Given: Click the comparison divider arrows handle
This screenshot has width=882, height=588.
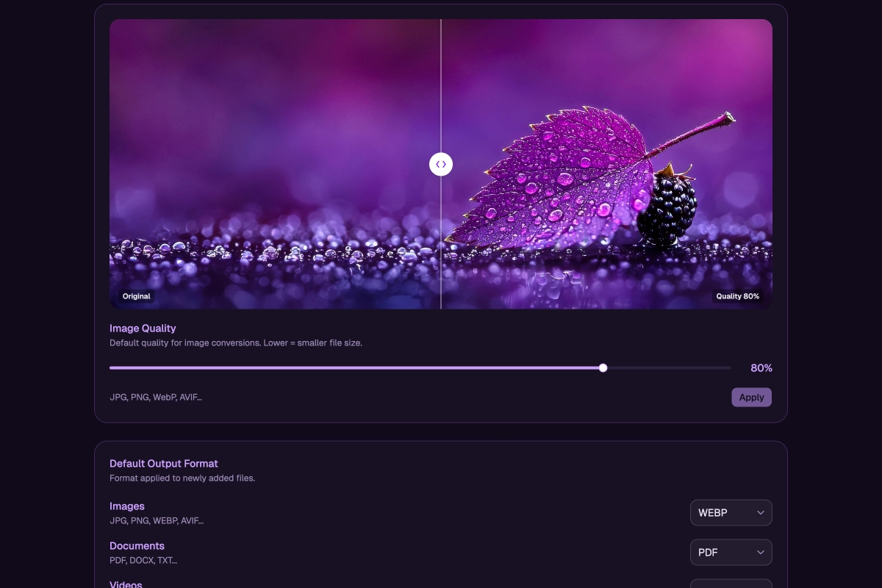Looking at the screenshot, I should point(441,164).
